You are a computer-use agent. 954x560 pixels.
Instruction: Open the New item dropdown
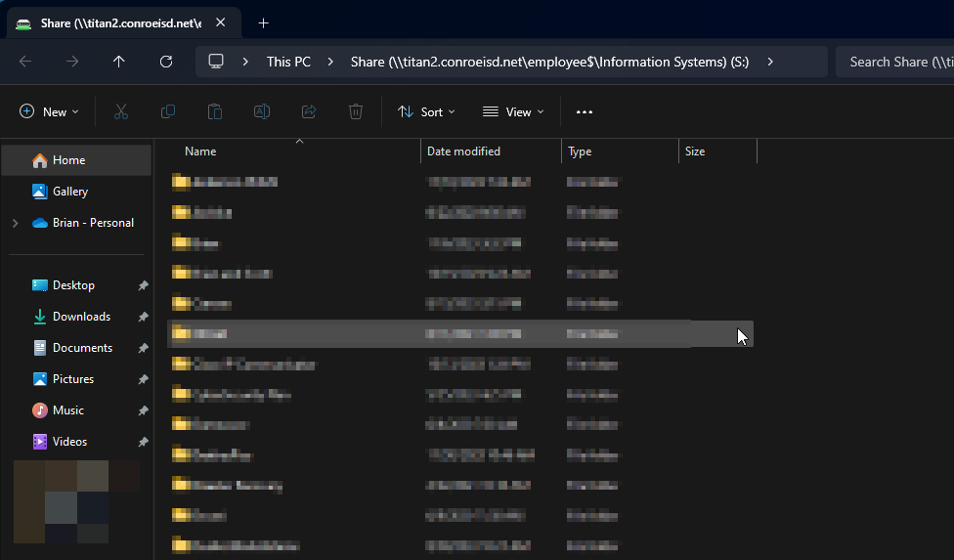pyautogui.click(x=50, y=112)
